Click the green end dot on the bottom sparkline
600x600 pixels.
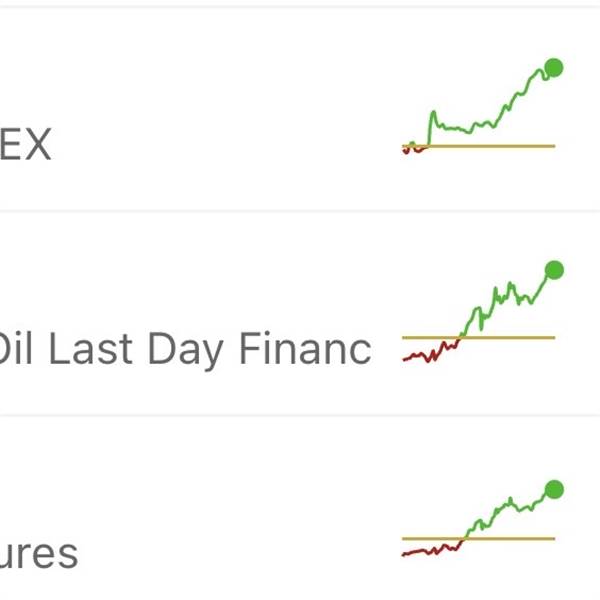[553, 489]
